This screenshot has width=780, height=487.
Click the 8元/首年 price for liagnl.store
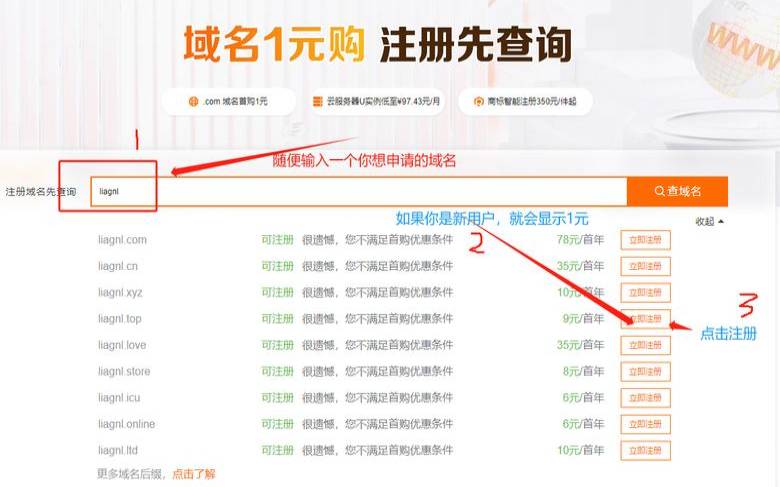point(583,372)
